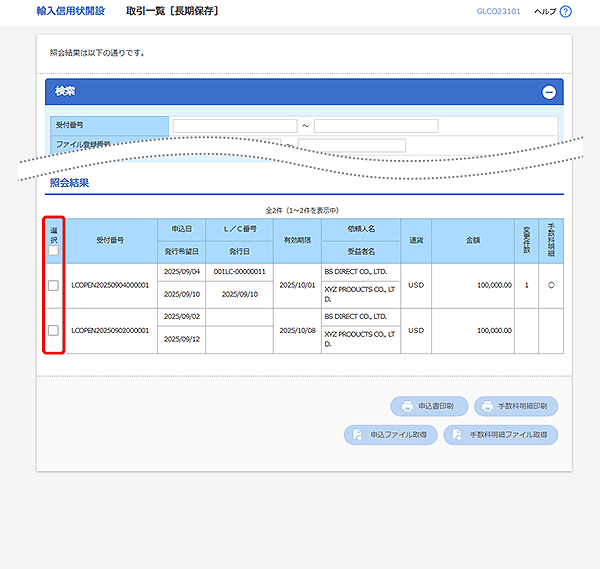This screenshot has height=569, width=600.
Task: Check the row LCOPEN20250904000001 checkbox
Action: pos(54,285)
